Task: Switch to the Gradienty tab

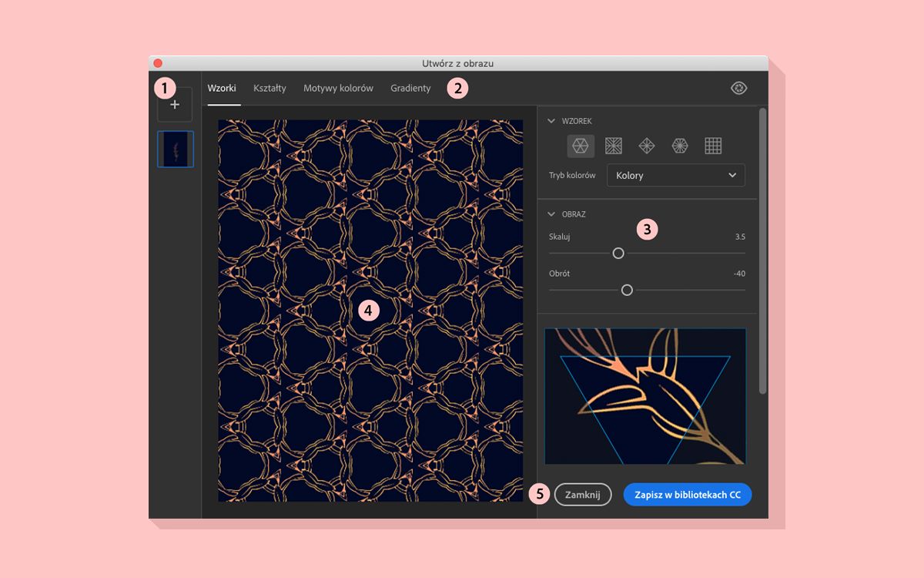Action: pyautogui.click(x=410, y=88)
